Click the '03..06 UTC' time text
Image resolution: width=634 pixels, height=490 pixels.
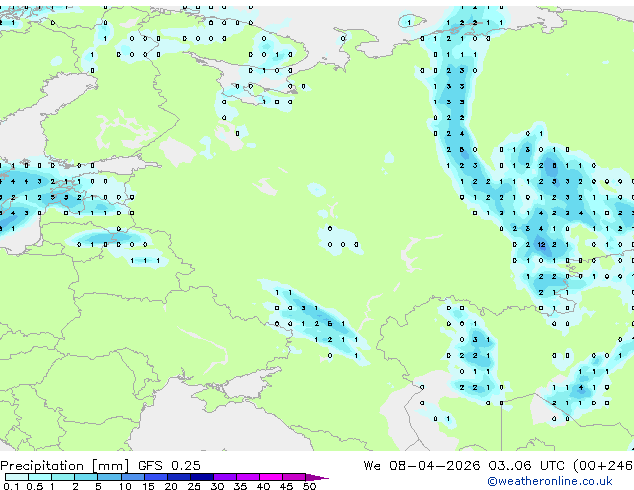point(526,466)
